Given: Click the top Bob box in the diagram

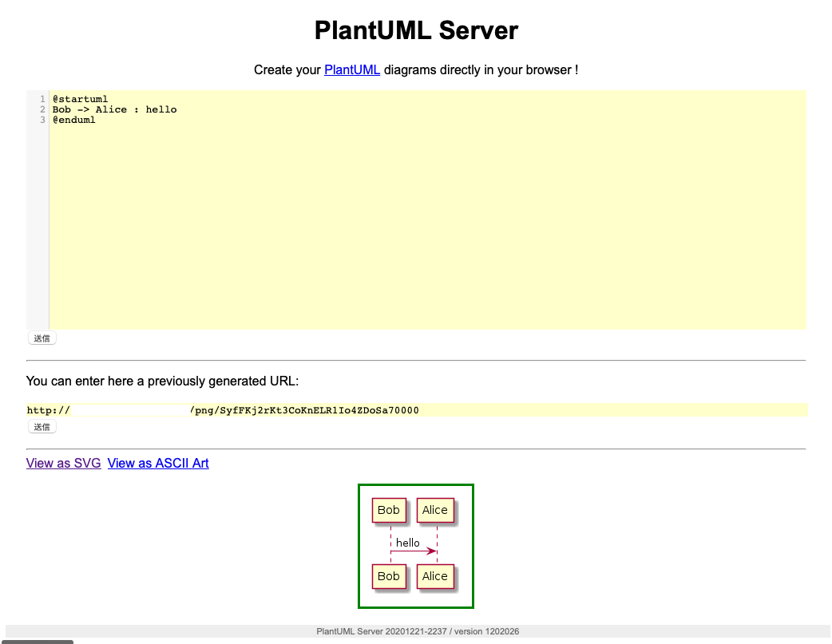Looking at the screenshot, I should (x=389, y=510).
